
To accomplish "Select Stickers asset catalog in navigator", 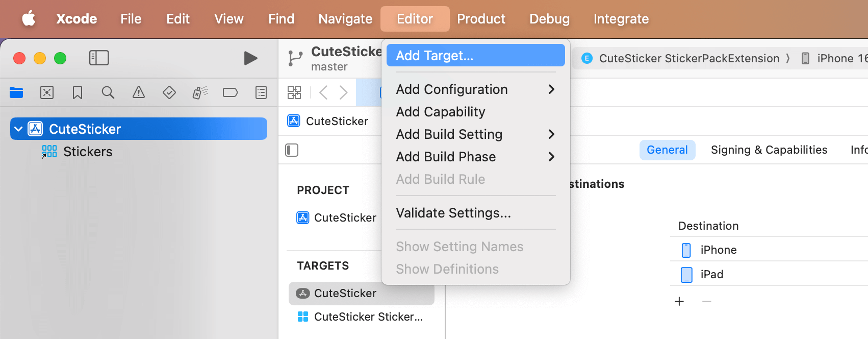I will [x=87, y=152].
